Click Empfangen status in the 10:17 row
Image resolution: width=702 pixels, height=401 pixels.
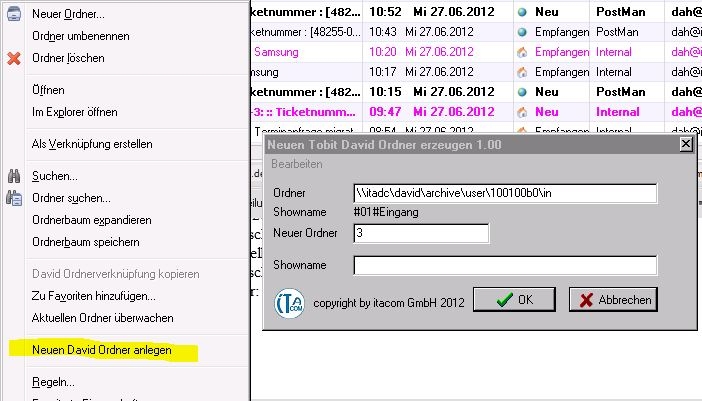562,72
